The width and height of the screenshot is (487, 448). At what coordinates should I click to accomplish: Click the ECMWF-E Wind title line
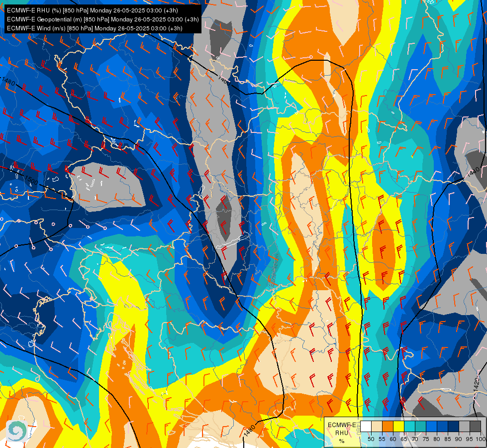coord(95,28)
